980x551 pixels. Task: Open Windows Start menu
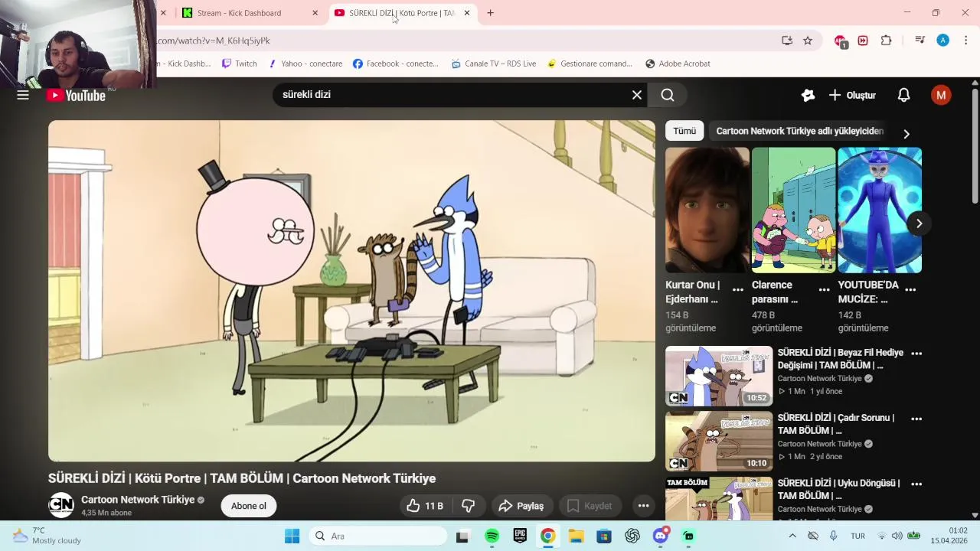(292, 536)
